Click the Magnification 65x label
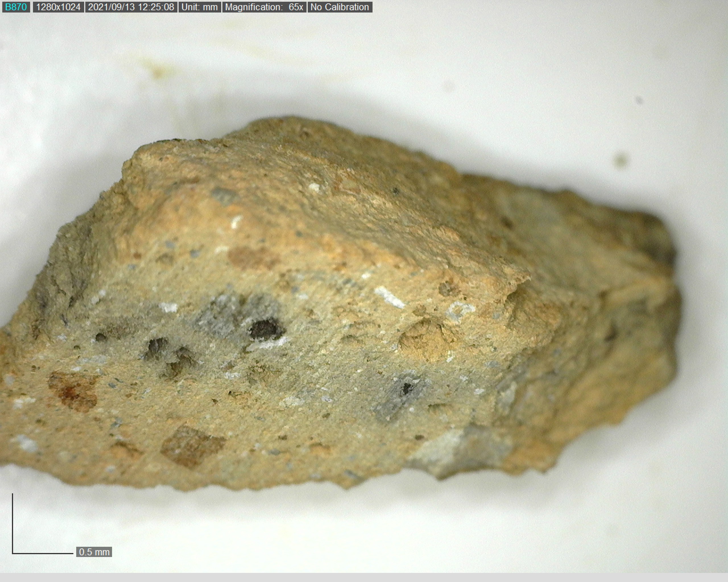728x582 pixels. click(x=264, y=7)
